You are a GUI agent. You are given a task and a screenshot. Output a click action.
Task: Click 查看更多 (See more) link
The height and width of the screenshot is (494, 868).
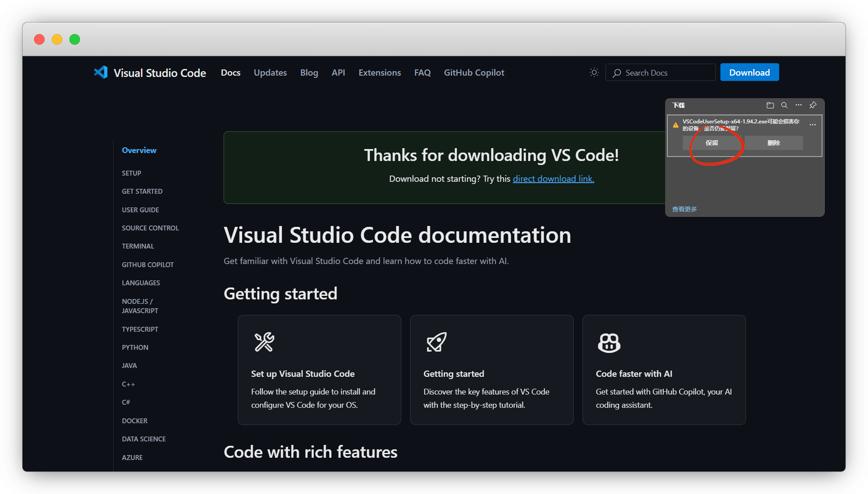click(684, 209)
